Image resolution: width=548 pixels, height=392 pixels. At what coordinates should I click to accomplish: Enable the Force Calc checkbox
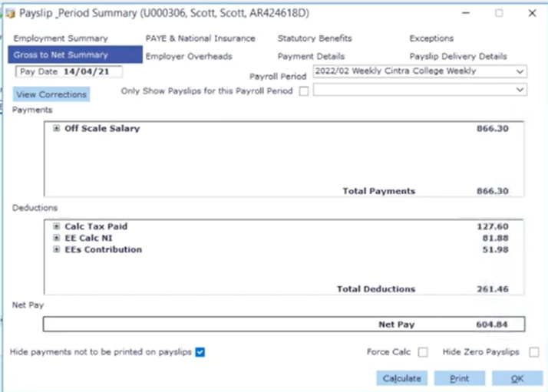click(423, 352)
